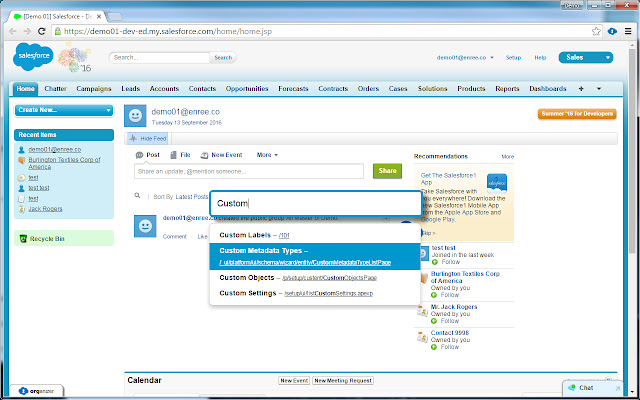640x400 pixels.
Task: Switch to the Chatter tab
Action: click(56, 89)
